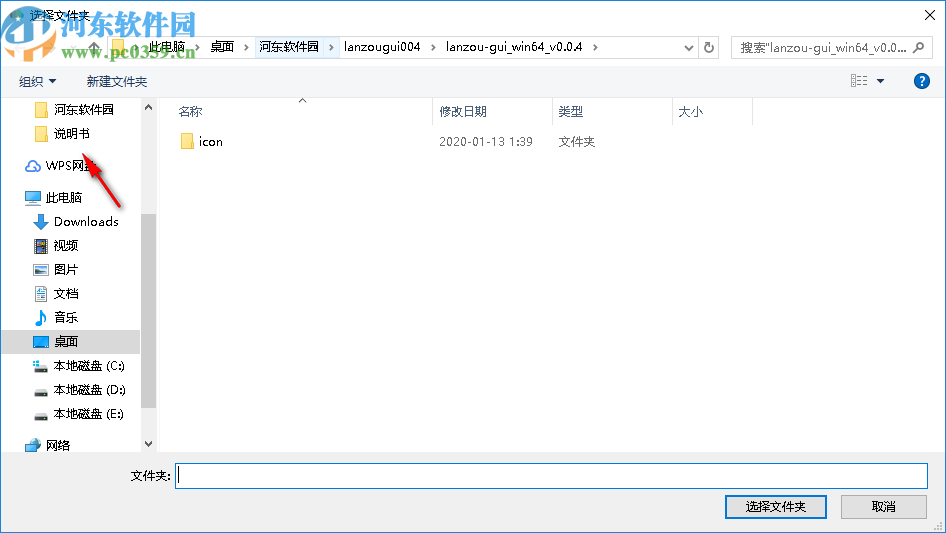
Task: Go to 桌面 in the breadcrumb path
Action: coord(222,47)
